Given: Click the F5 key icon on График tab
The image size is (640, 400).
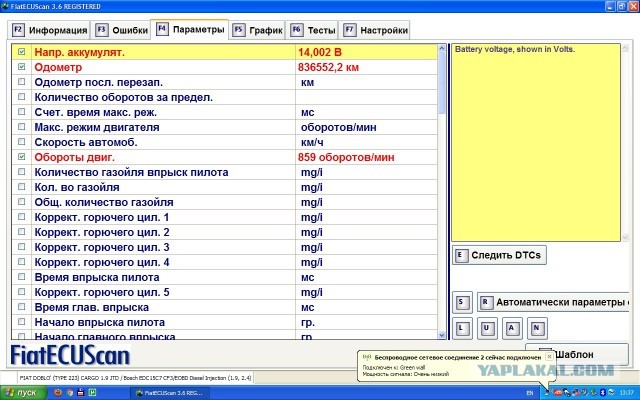Looking at the screenshot, I should (238, 30).
